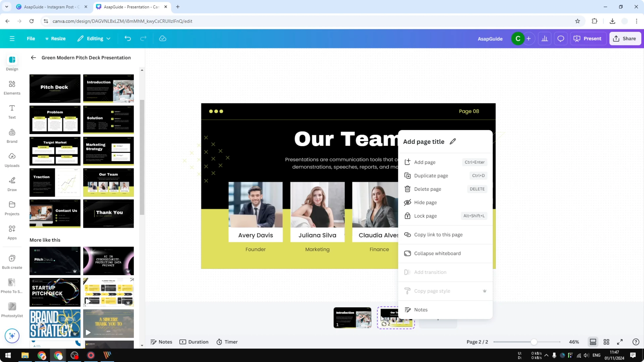Open the Uploads panel

point(12,160)
